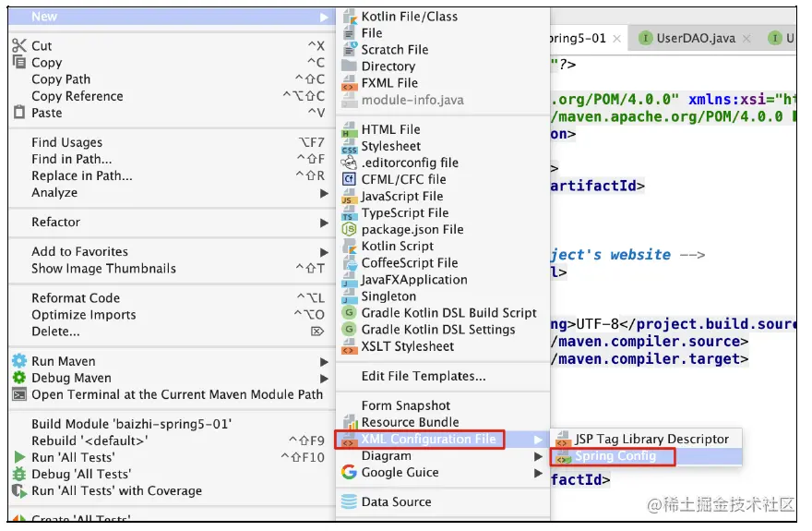Click the Kotlin File/Class icon

coord(350,17)
